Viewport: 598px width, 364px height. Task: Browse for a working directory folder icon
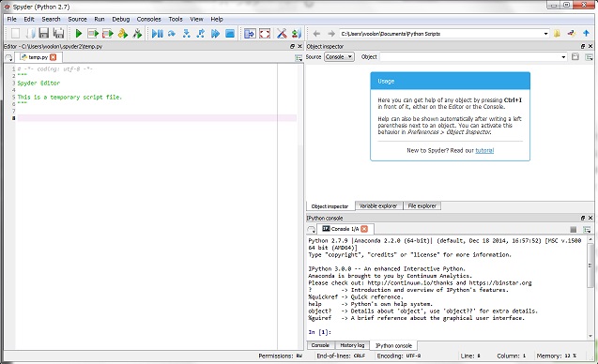click(558, 34)
